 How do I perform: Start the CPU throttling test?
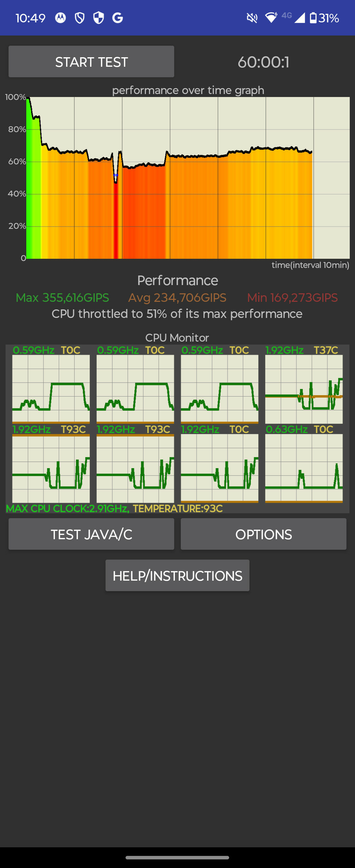[x=91, y=62]
